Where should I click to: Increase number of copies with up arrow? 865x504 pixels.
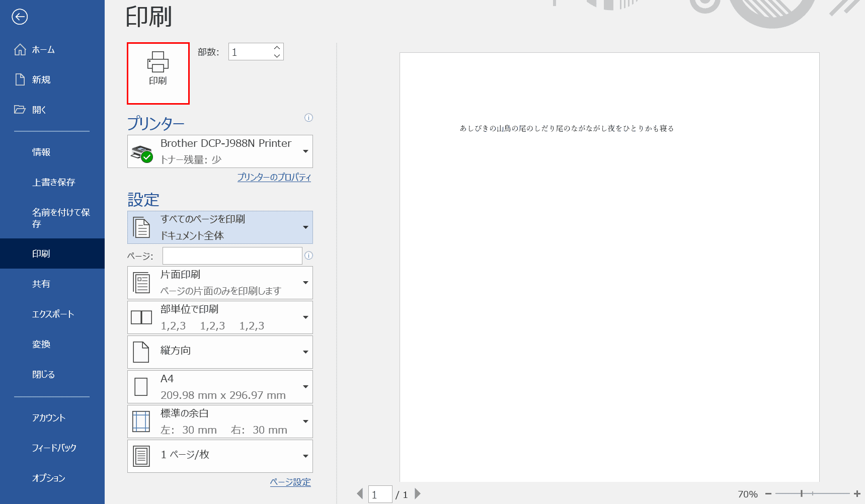277,48
